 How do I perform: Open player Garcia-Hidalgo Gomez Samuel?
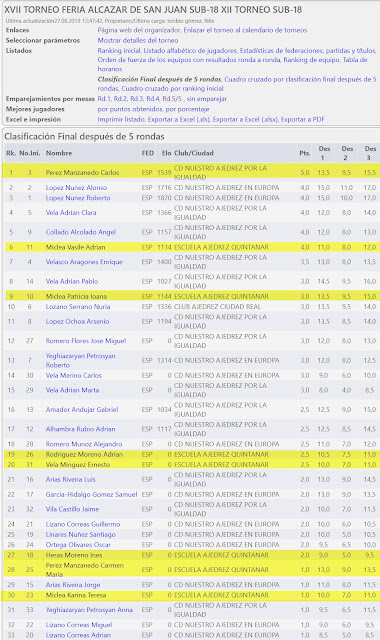click(x=91, y=495)
